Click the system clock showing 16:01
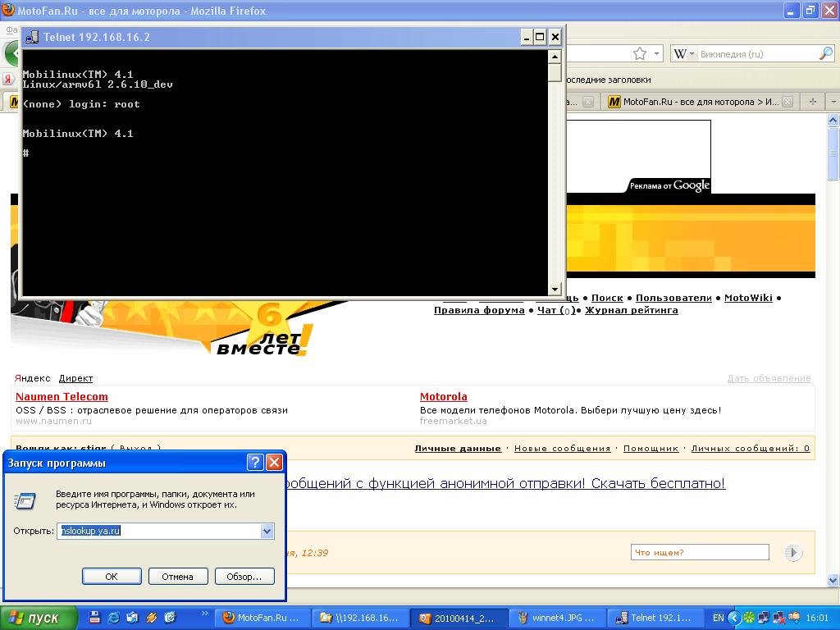This screenshot has height=630, width=840. pyautogui.click(x=818, y=619)
